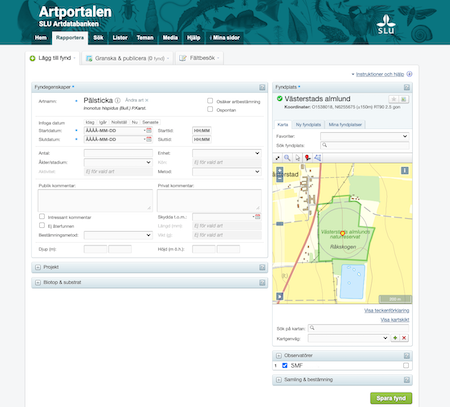450x407 pixels.
Task: Open the Fyndegenskaper panel help icon
Action: coord(262,87)
